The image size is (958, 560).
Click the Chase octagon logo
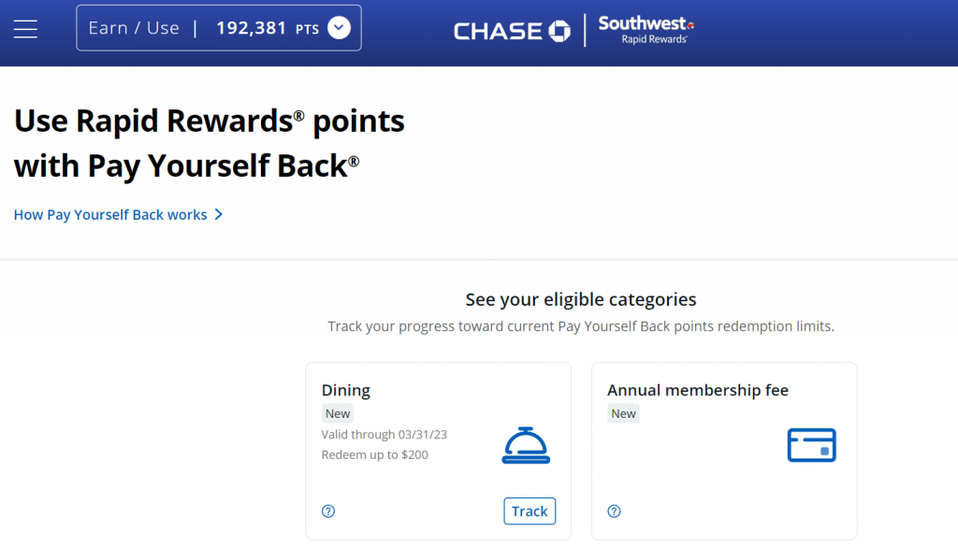(559, 31)
